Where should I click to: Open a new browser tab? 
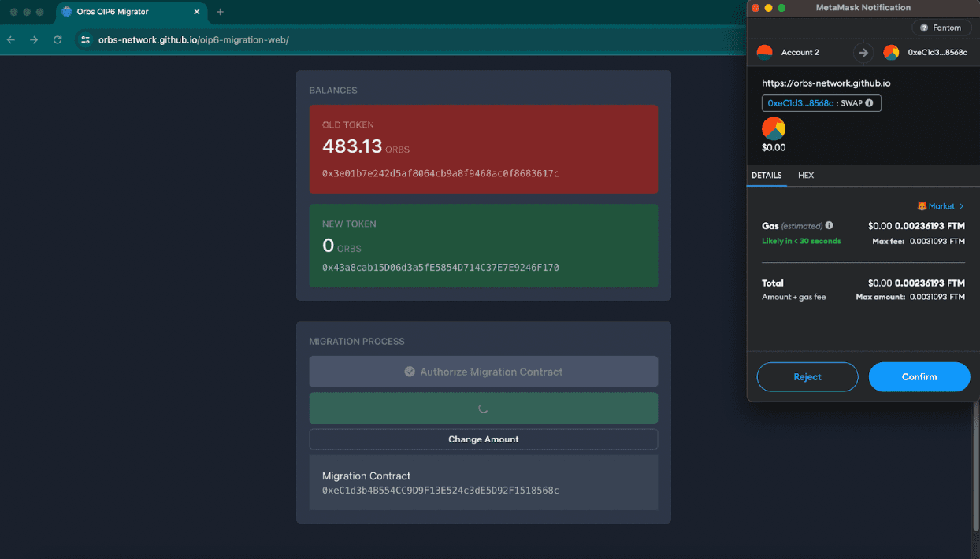click(x=220, y=12)
